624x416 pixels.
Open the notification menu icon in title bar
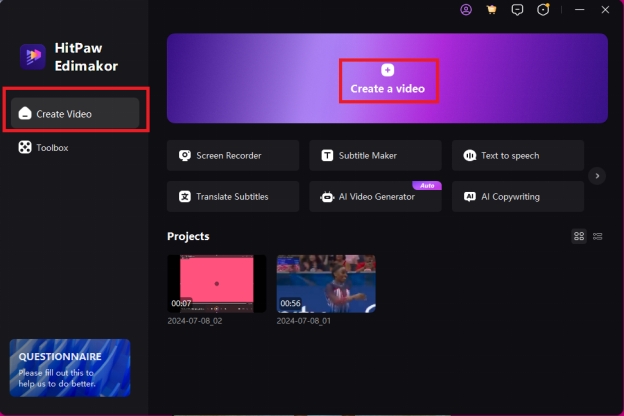click(543, 10)
